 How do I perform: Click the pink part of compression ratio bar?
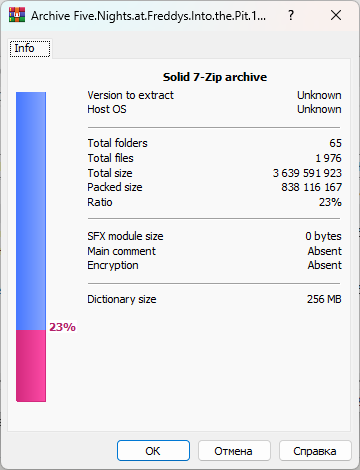[x=31, y=366]
